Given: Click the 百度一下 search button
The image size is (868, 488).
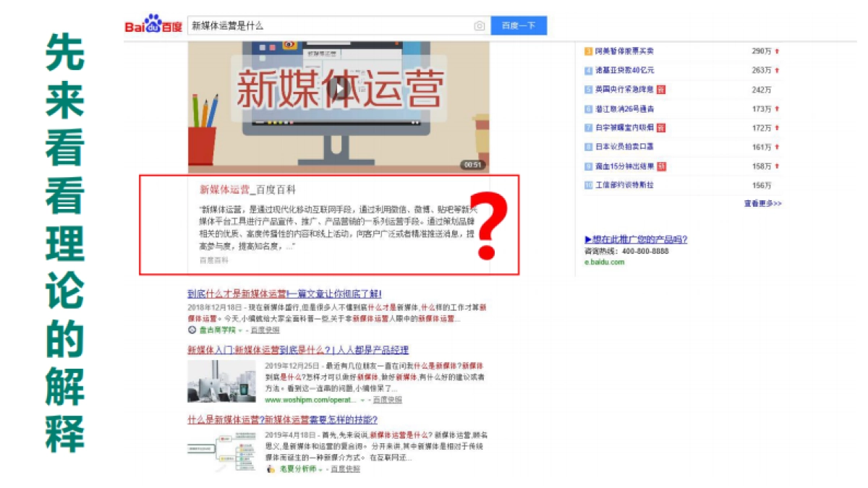Looking at the screenshot, I should (x=519, y=25).
